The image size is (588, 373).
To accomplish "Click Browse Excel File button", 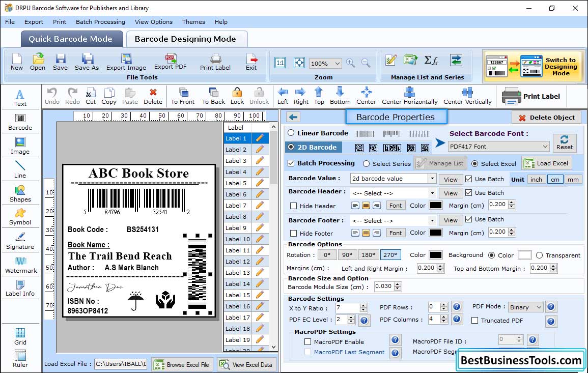I will tap(182, 364).
